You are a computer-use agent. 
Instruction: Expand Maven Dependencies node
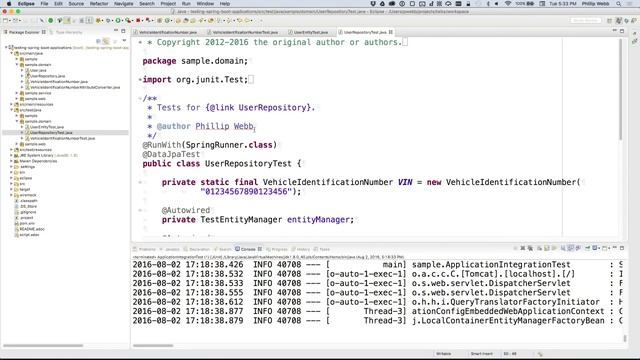tap(12, 161)
